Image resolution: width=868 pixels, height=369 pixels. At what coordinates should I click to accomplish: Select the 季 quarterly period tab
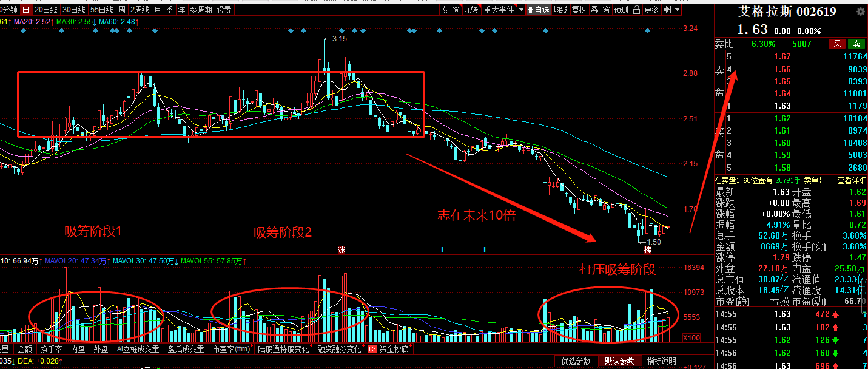click(x=169, y=10)
